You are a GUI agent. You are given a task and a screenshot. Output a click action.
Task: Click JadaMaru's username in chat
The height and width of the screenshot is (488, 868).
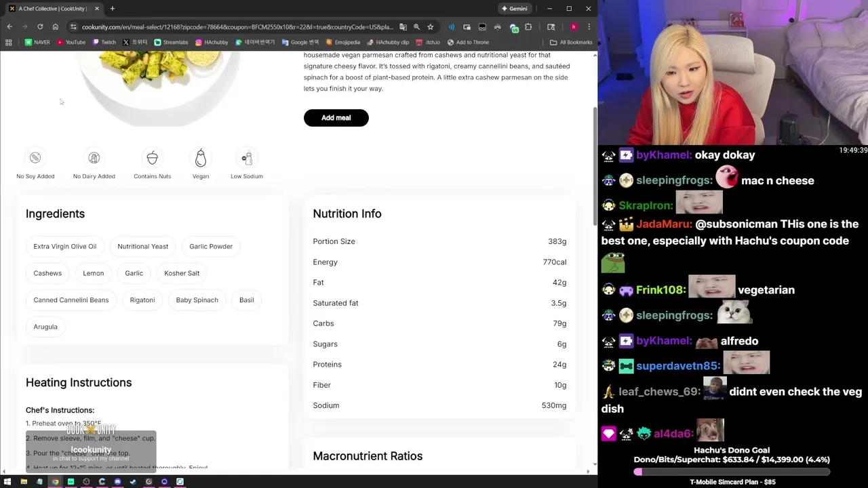[664, 224]
